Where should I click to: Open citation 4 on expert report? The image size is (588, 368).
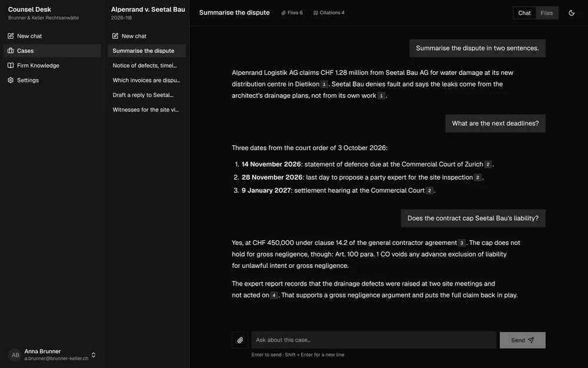click(x=274, y=295)
